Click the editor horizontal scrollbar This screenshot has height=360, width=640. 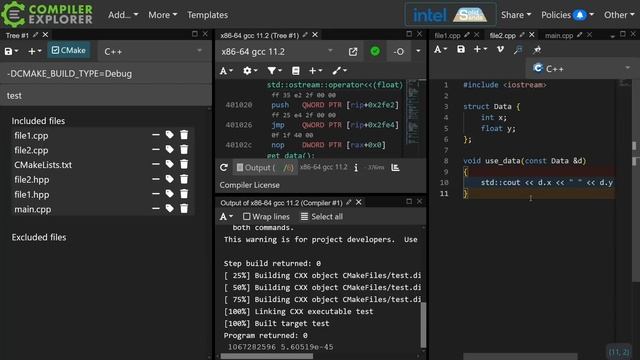520,356
